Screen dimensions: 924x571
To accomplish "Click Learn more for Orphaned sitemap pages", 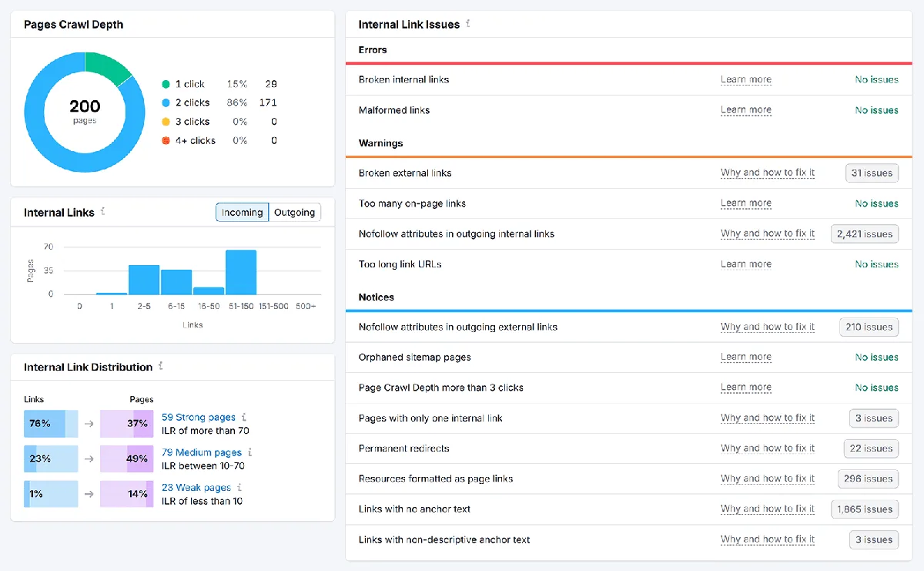I will tap(746, 358).
